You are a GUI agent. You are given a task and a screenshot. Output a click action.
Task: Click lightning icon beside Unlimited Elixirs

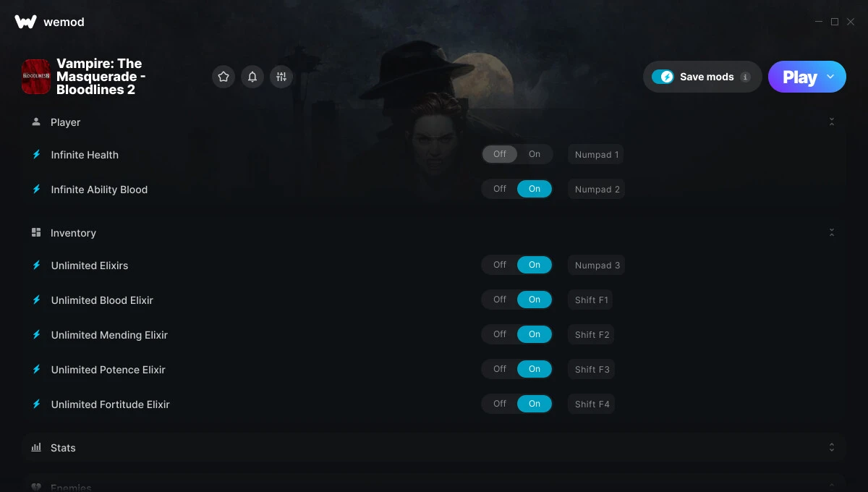pos(37,265)
